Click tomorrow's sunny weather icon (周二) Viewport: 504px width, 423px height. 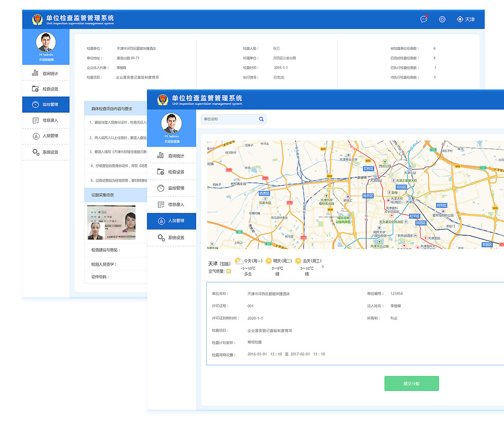(268, 261)
